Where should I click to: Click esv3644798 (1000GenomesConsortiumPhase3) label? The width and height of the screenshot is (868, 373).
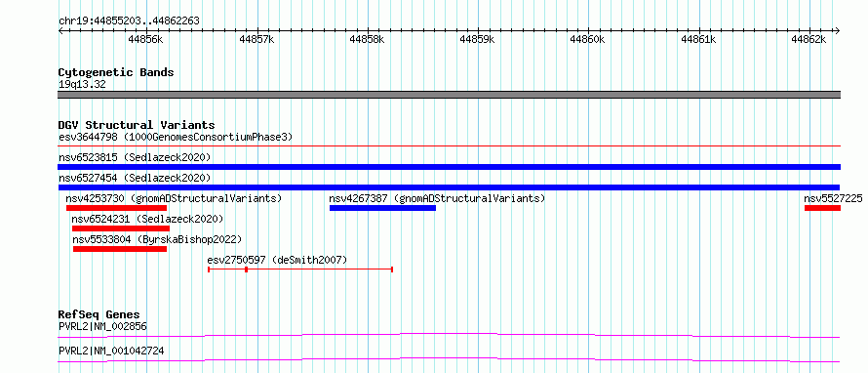(x=176, y=137)
